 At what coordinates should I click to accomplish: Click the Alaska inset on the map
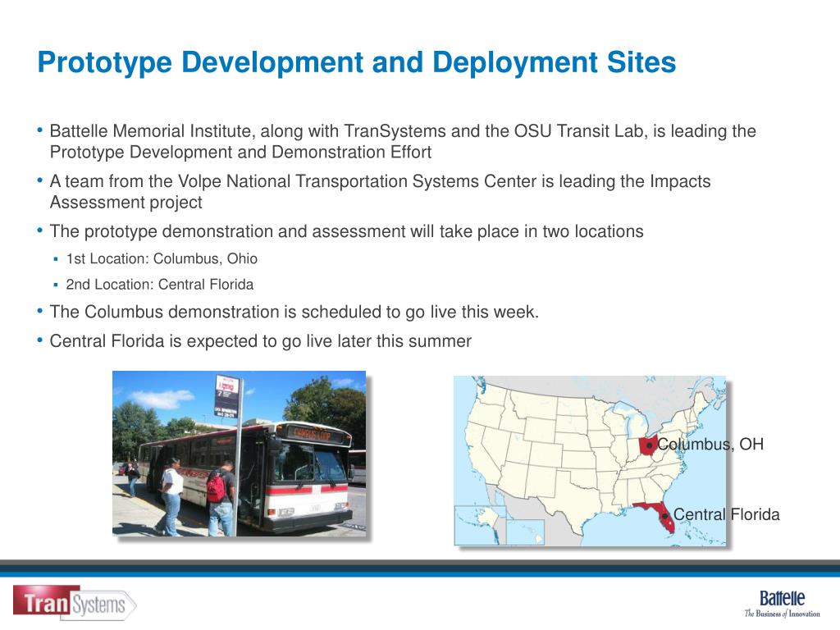pyautogui.click(x=480, y=525)
